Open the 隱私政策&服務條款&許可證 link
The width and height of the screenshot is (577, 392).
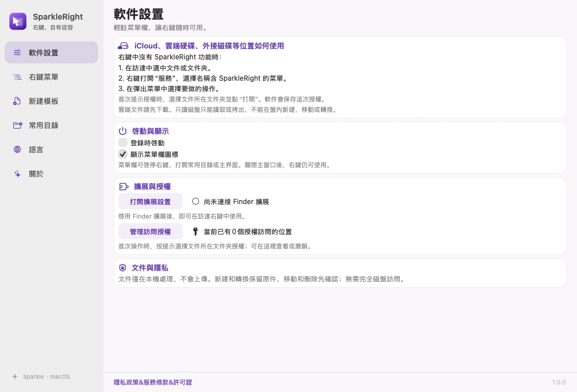click(x=153, y=382)
